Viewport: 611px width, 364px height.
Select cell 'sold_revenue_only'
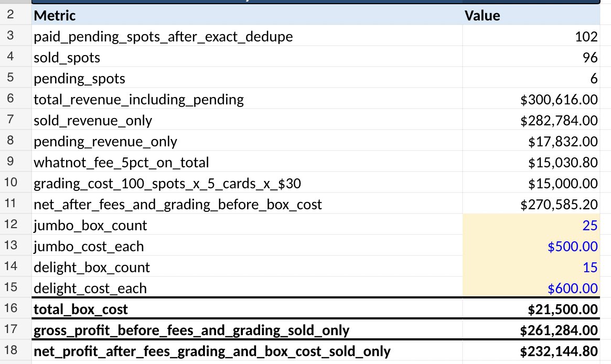tap(247, 120)
